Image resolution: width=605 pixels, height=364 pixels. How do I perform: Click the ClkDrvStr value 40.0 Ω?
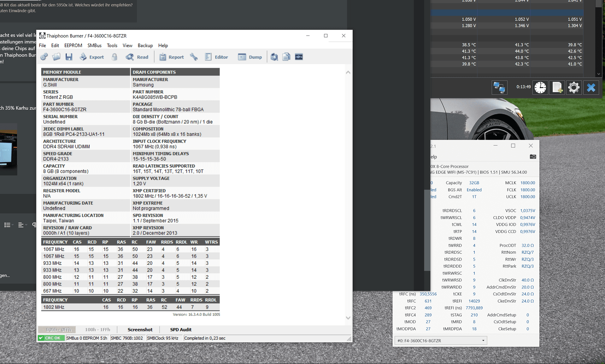527,280
